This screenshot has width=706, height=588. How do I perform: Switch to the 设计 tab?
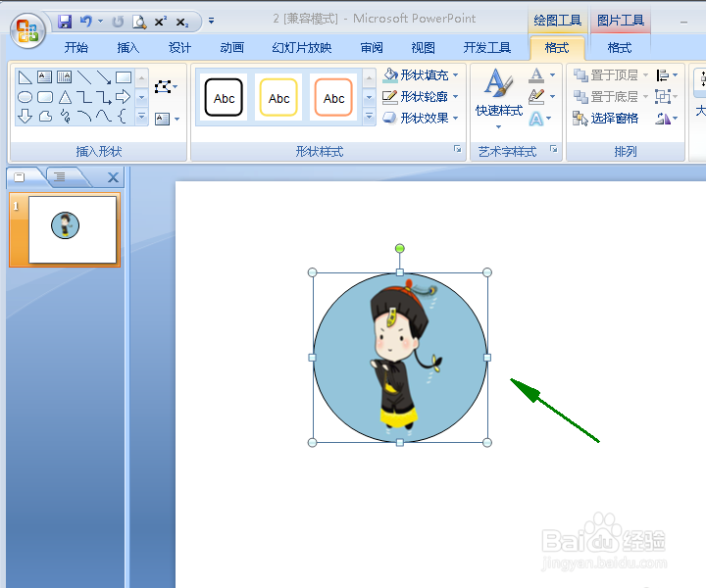tap(179, 47)
